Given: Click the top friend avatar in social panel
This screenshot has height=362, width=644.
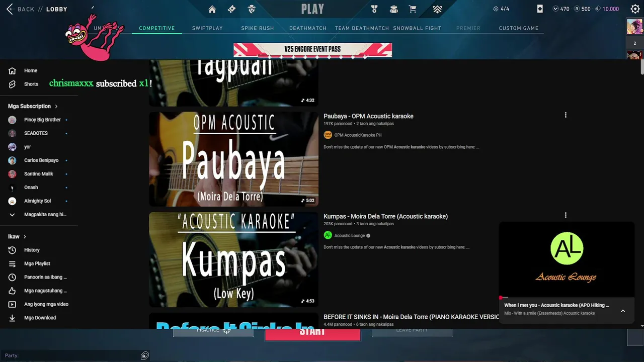Looking at the screenshot, I should coord(634,26).
